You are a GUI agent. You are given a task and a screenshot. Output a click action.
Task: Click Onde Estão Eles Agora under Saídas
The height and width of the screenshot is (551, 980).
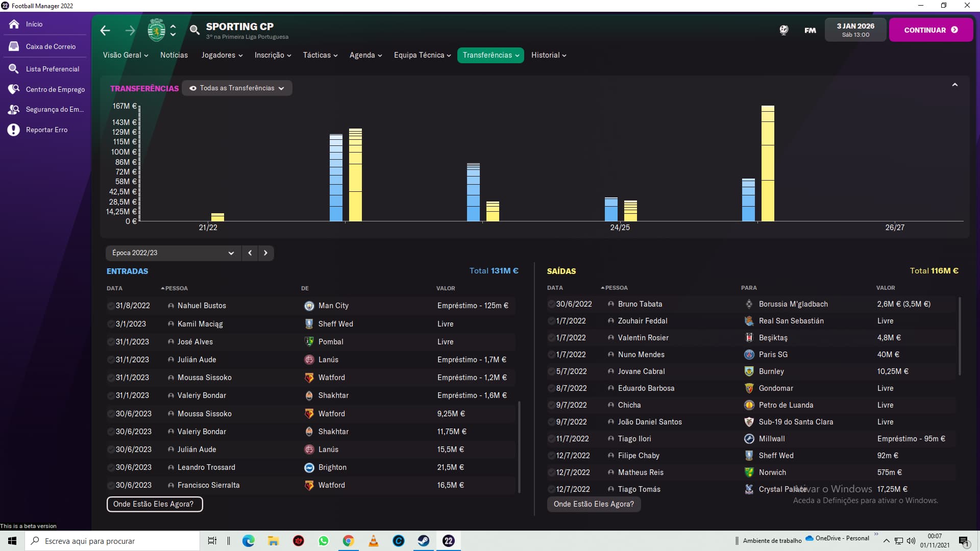point(594,504)
